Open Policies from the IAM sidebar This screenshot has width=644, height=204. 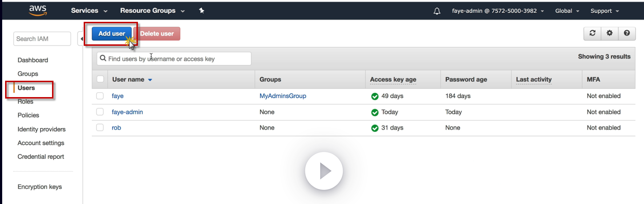[28, 115]
